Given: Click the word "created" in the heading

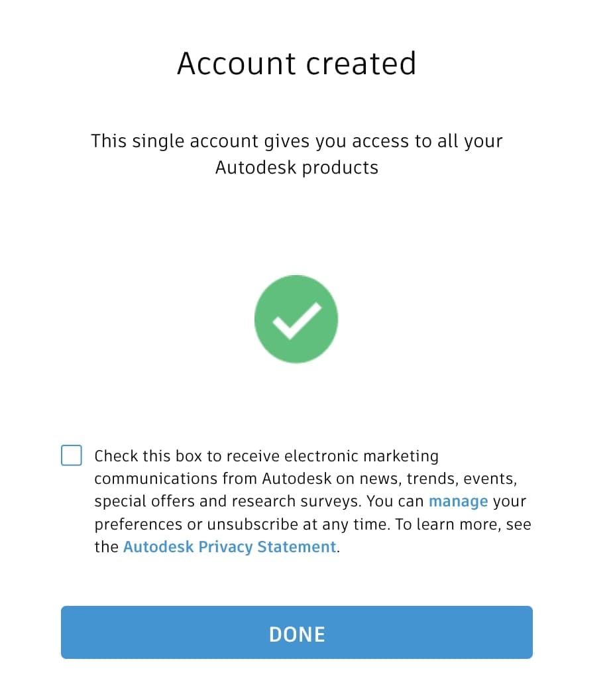Looking at the screenshot, I should coord(361,64).
